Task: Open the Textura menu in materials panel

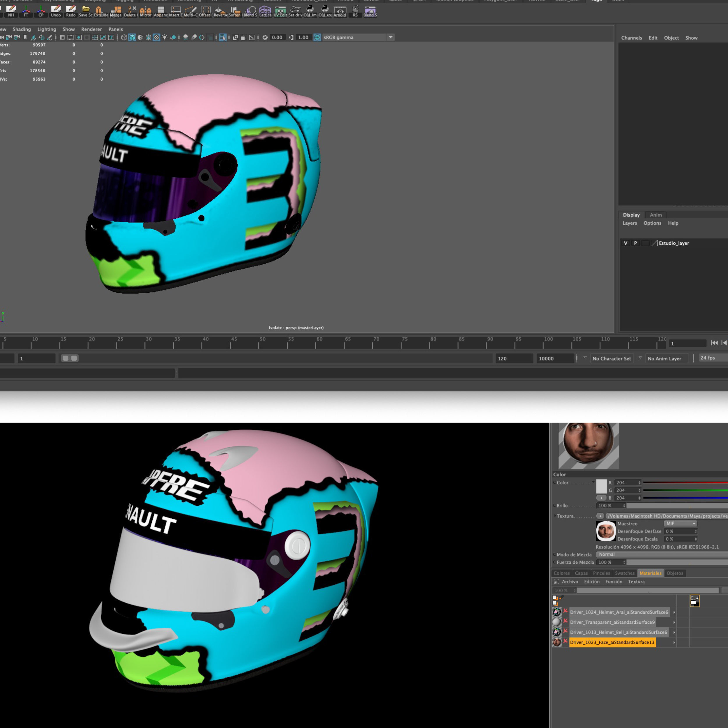Action: [x=636, y=582]
